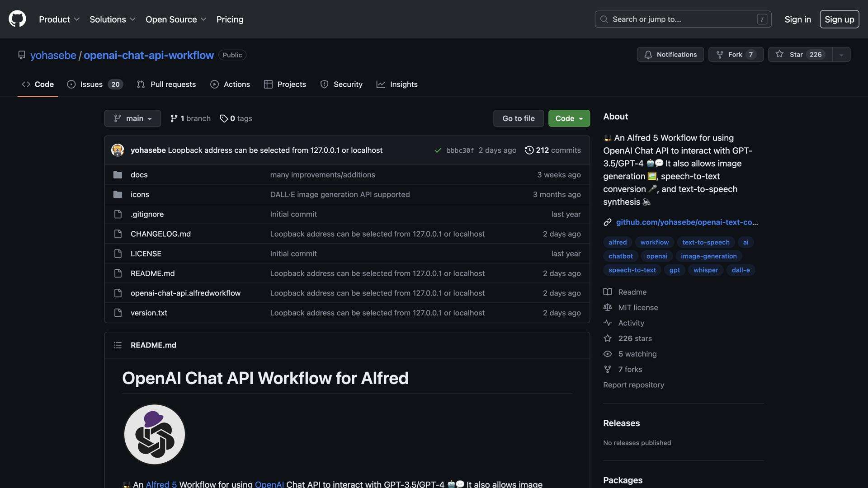Enable notifications for this repository

click(670, 54)
